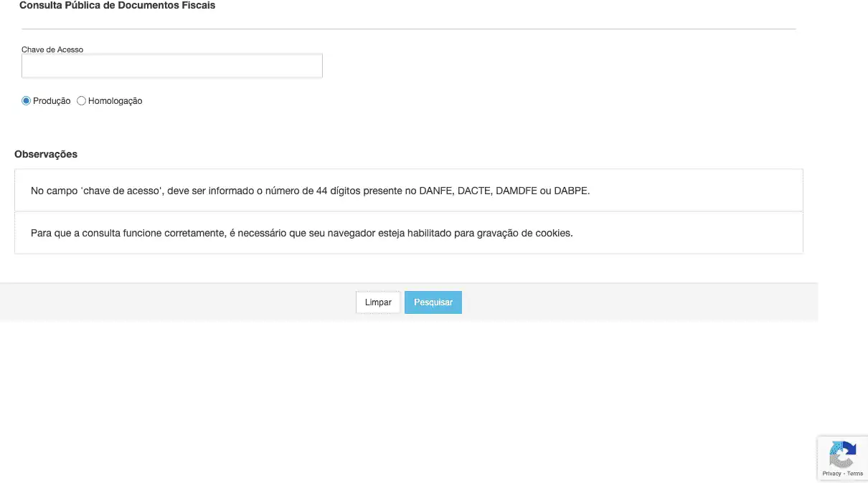Click the reCAPTCHA logo icon
This screenshot has width=868, height=483.
pos(843,454)
